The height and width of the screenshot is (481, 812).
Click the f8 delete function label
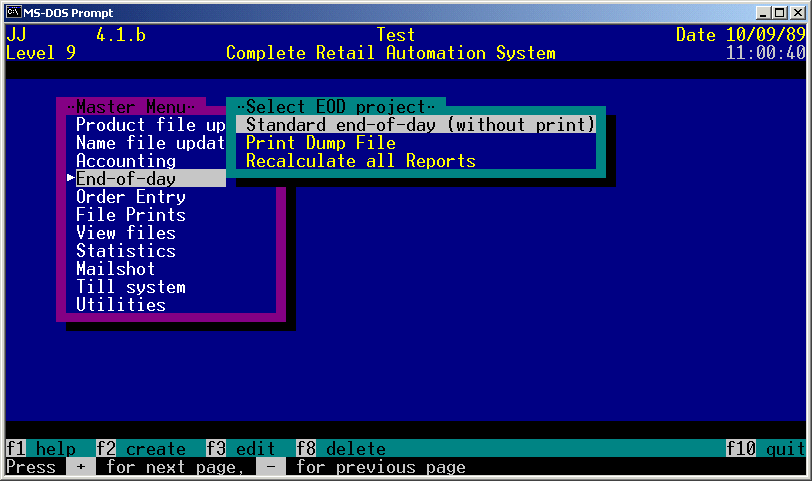point(341,449)
